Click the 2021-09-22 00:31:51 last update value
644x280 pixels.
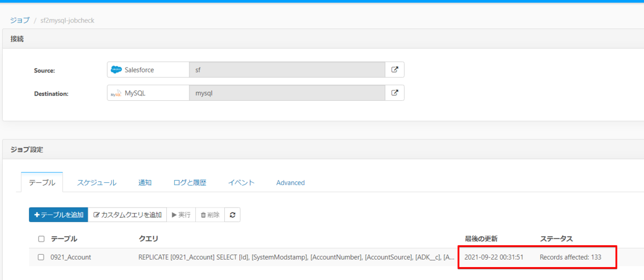[494, 257]
